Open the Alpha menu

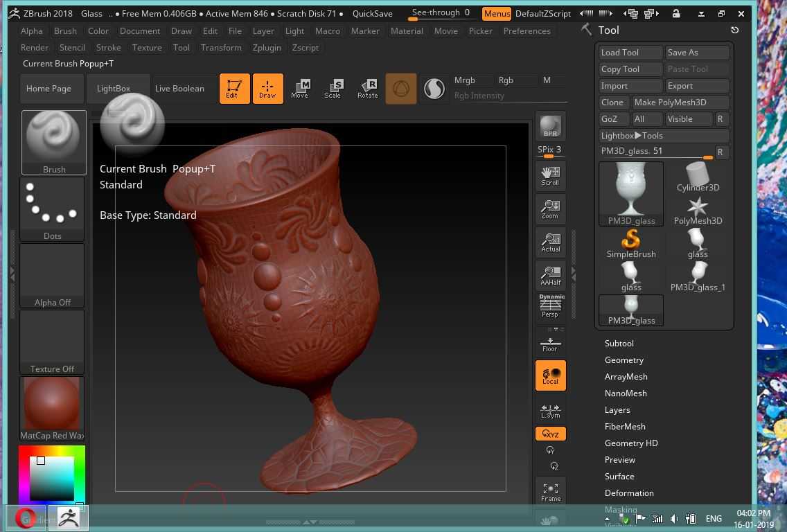[32, 31]
